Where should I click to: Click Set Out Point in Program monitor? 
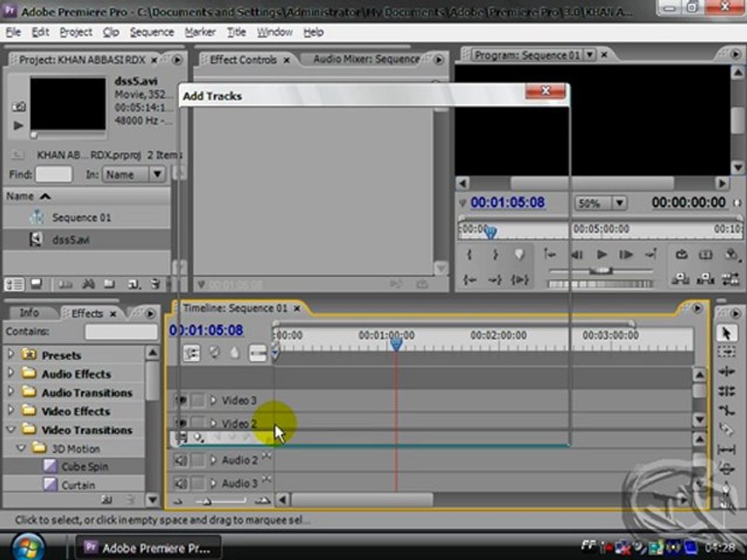point(495,255)
